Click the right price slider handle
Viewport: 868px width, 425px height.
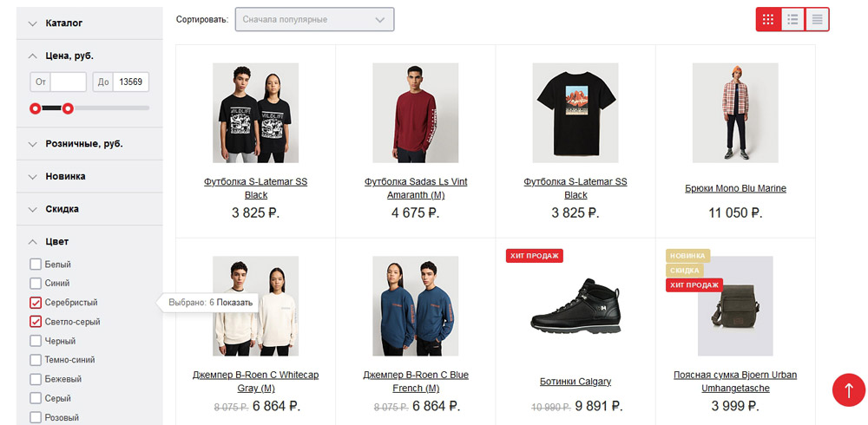click(68, 108)
